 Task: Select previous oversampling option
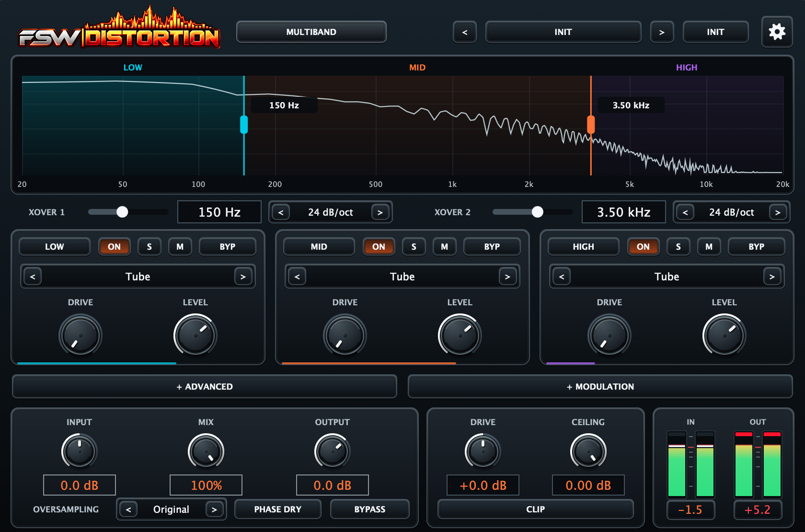128,509
